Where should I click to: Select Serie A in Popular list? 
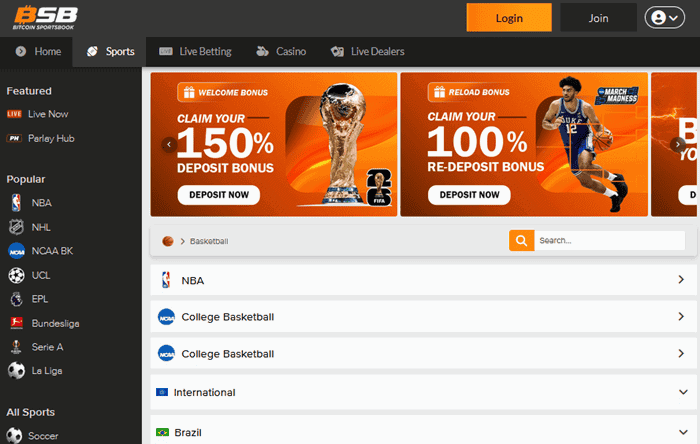[47, 347]
